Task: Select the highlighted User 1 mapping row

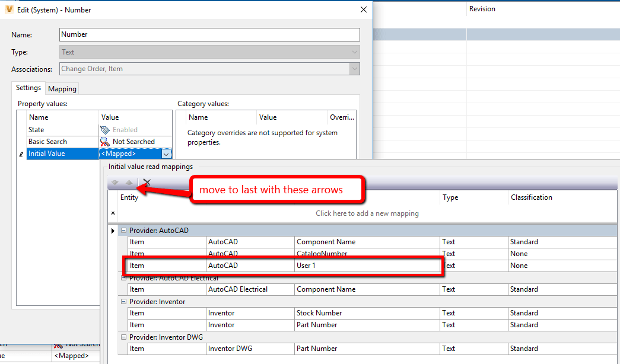Action: (279, 265)
